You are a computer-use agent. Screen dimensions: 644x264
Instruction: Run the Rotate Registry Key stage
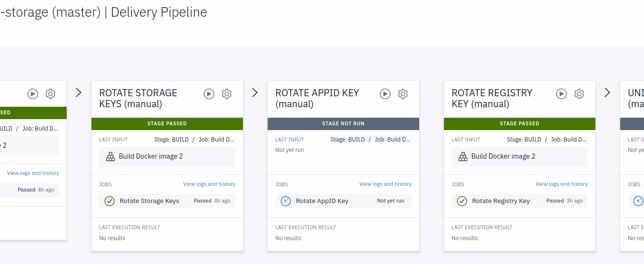pyautogui.click(x=562, y=94)
